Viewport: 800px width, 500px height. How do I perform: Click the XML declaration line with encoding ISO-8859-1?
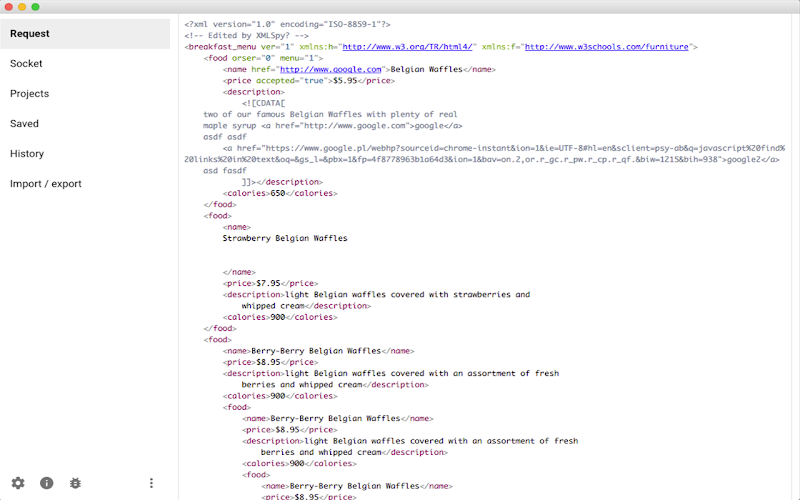[x=287, y=24]
